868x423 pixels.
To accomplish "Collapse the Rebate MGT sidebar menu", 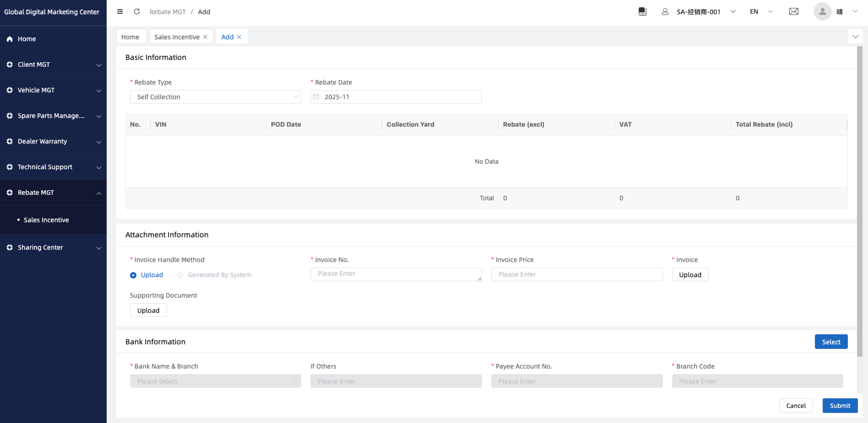I will point(53,193).
